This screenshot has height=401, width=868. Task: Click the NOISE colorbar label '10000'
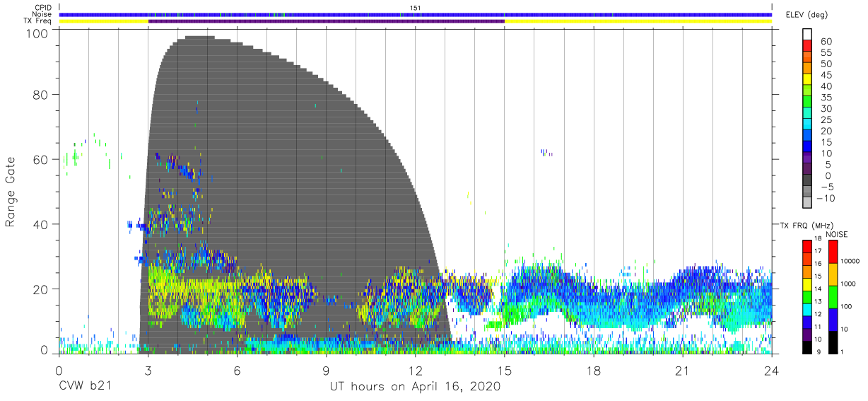[x=849, y=262]
